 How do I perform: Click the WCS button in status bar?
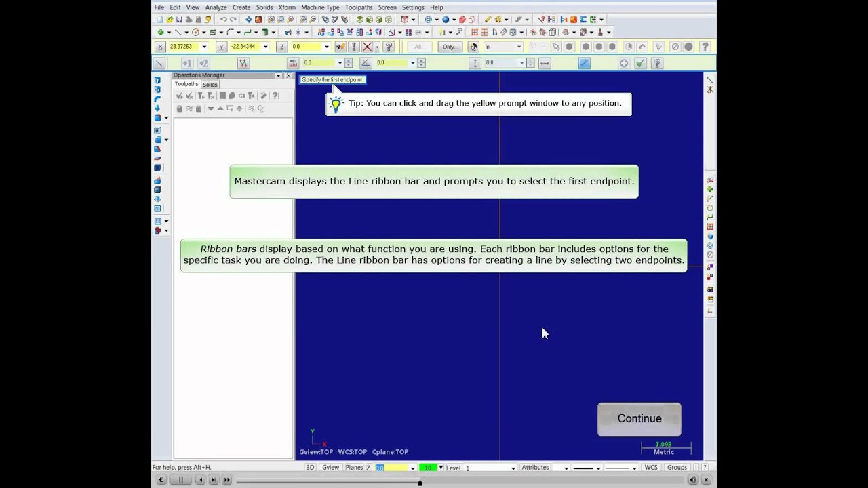pos(651,468)
